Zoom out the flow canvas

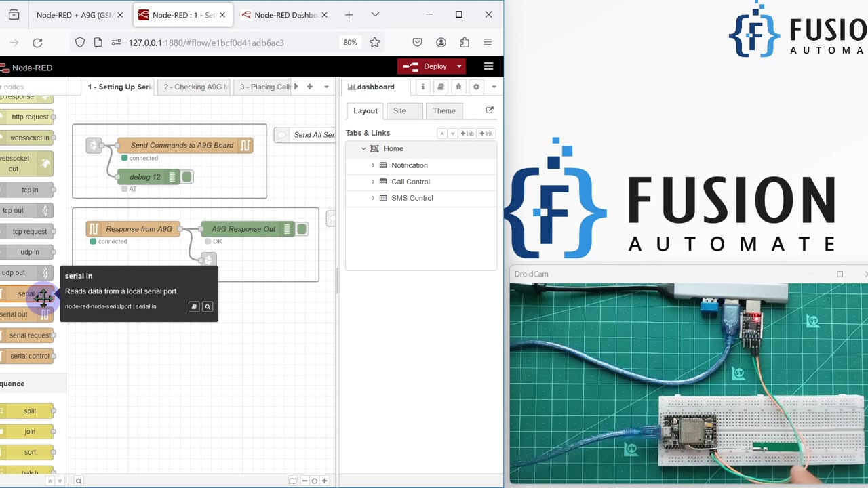304,481
